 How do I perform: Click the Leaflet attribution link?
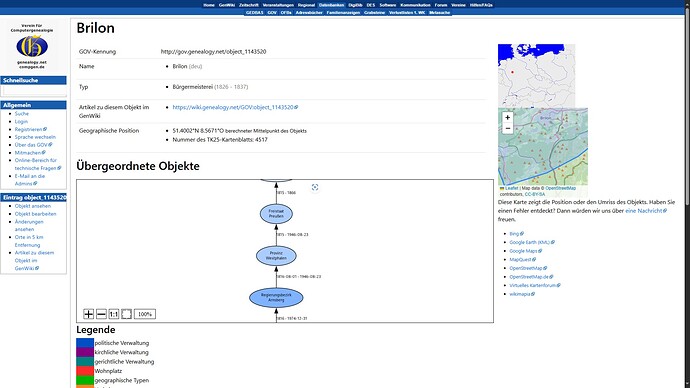[511, 188]
